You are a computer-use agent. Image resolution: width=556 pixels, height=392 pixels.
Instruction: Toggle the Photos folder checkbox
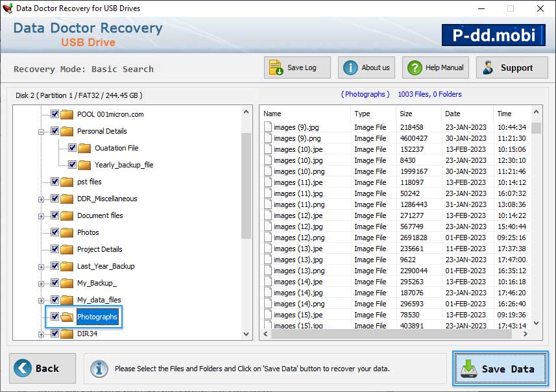tap(54, 232)
